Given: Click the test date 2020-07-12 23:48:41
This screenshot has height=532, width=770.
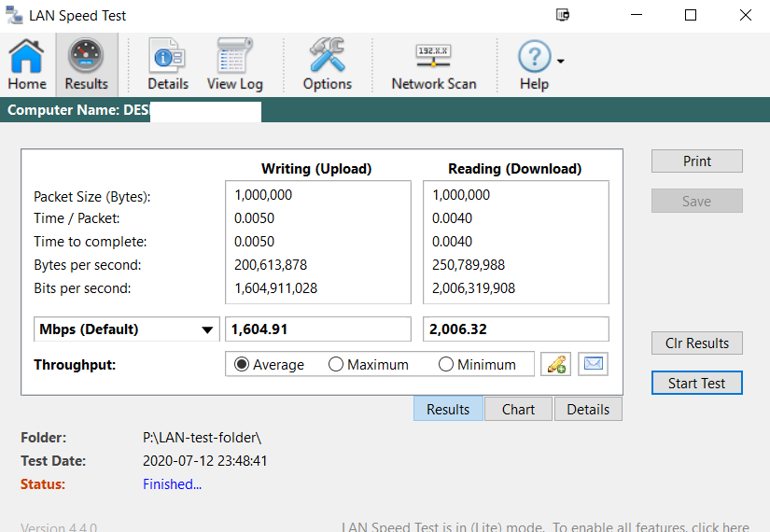Looking at the screenshot, I should (x=204, y=461).
